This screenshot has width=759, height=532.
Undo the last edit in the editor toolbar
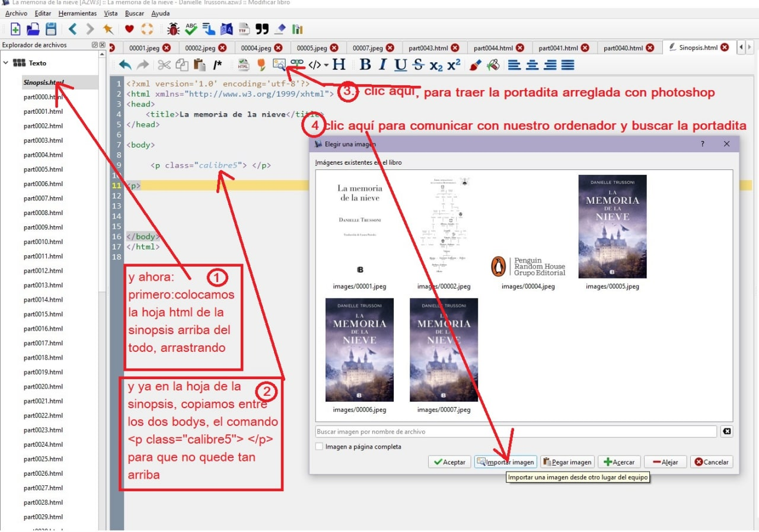[125, 65]
